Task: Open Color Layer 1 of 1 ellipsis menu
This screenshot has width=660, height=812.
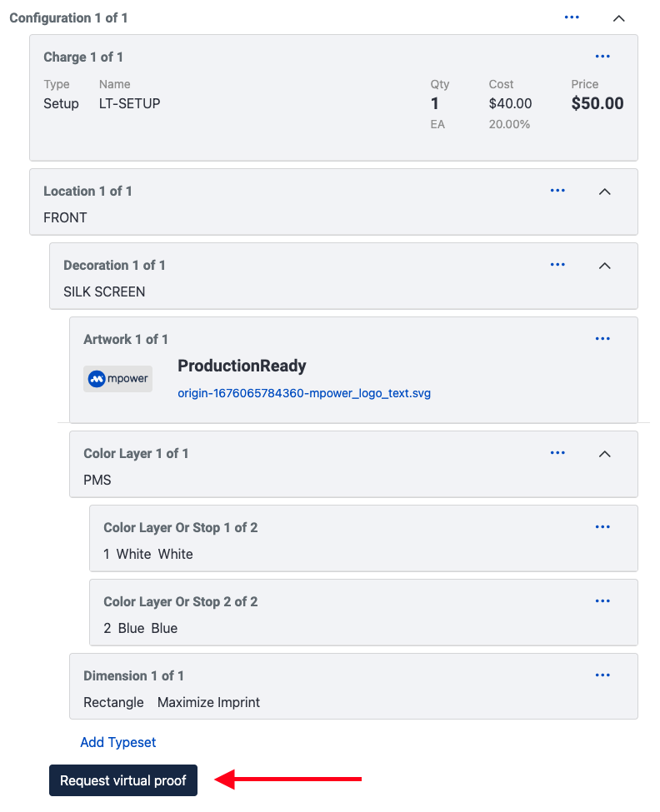Action: [557, 452]
